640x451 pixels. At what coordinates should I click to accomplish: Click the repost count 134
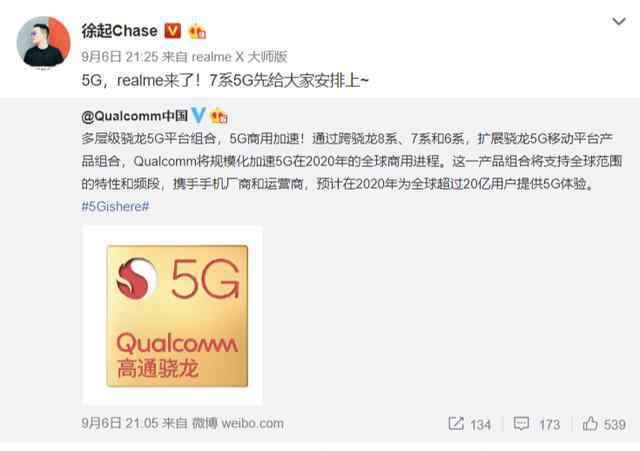tap(480, 425)
